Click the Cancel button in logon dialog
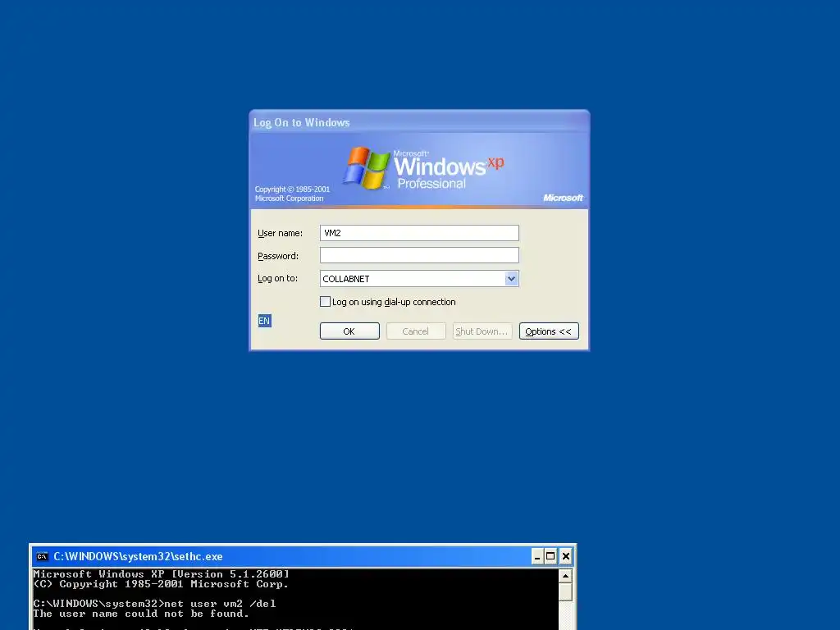 click(416, 331)
